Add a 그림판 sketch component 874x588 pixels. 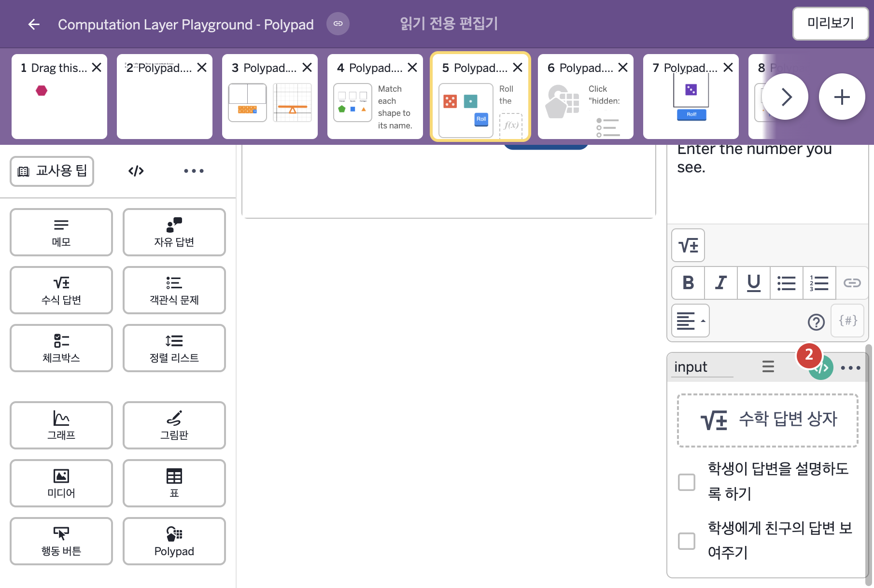(x=174, y=425)
